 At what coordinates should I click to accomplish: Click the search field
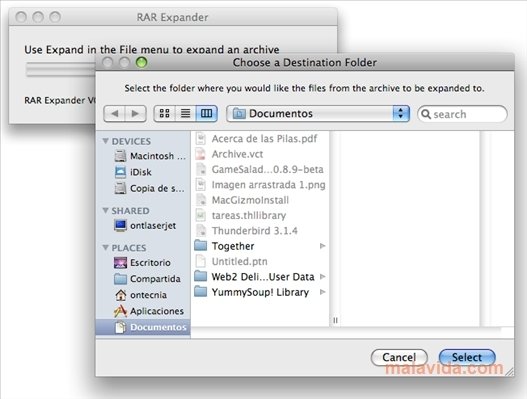[x=462, y=114]
